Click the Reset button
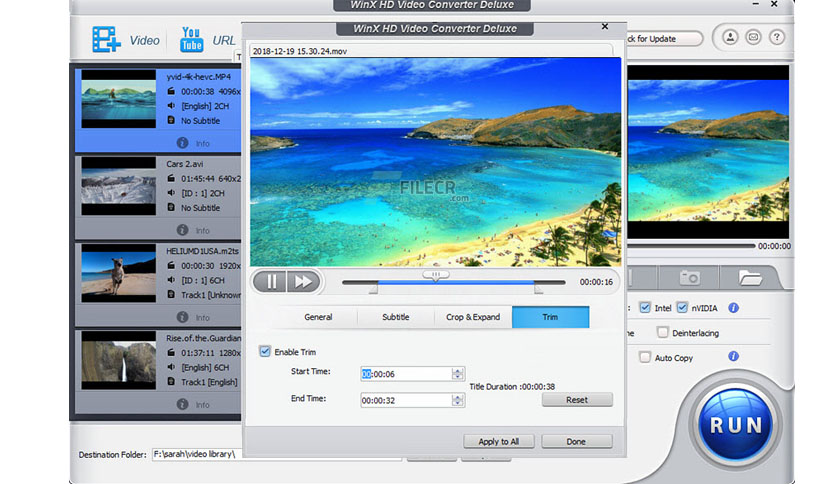Image resolution: width=836 pixels, height=484 pixels. click(x=577, y=400)
